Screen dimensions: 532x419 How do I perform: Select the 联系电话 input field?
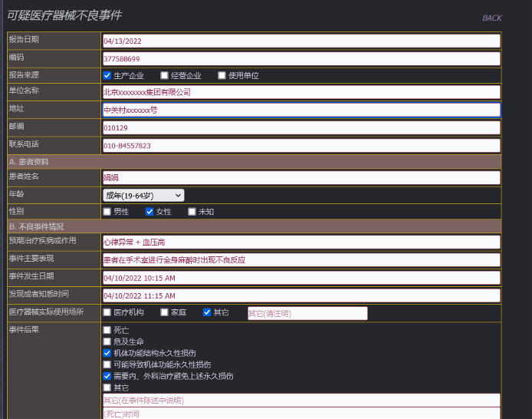point(300,145)
